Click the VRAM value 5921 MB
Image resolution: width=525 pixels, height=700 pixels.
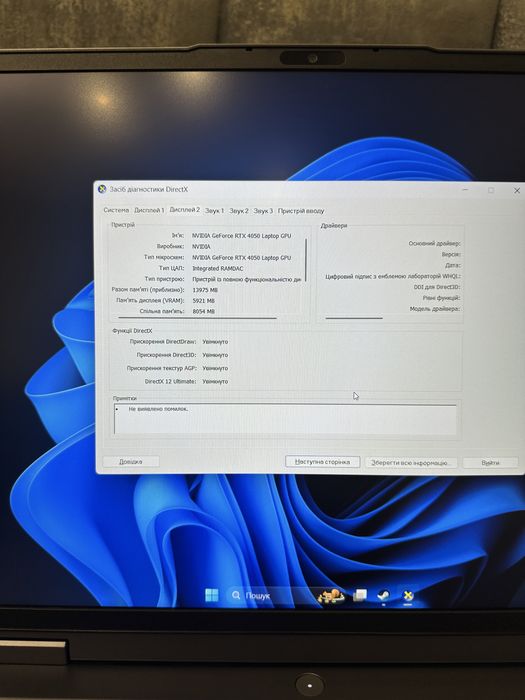click(204, 300)
